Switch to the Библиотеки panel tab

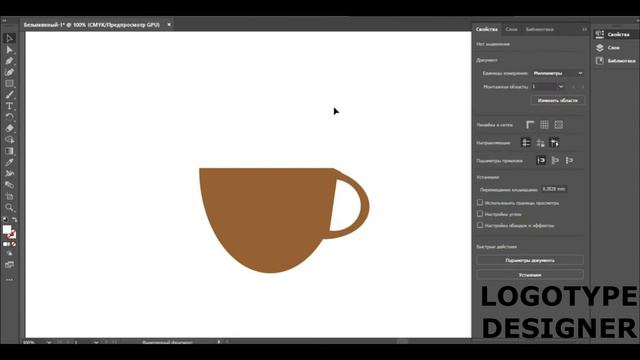pyautogui.click(x=540, y=29)
